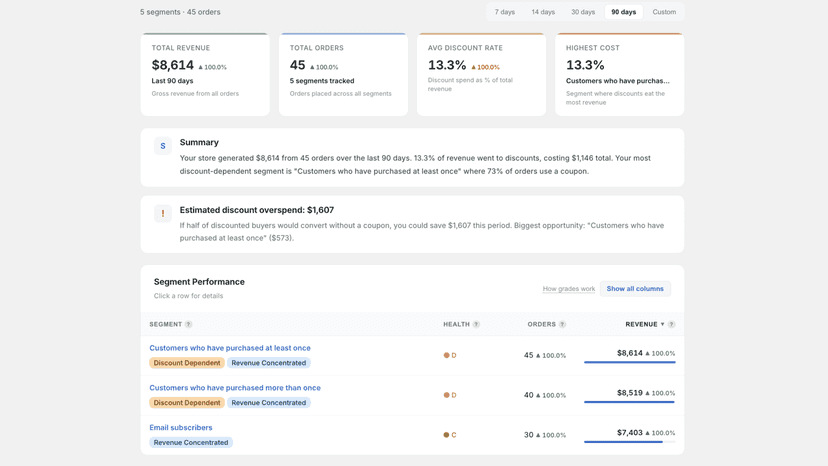Click the Orders column header

pos(541,324)
